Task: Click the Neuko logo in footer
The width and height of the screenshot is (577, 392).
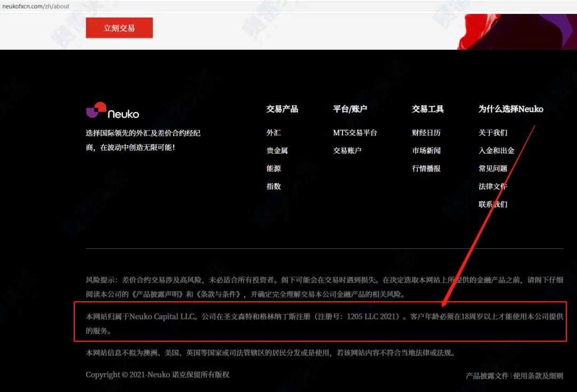Action: coord(113,111)
